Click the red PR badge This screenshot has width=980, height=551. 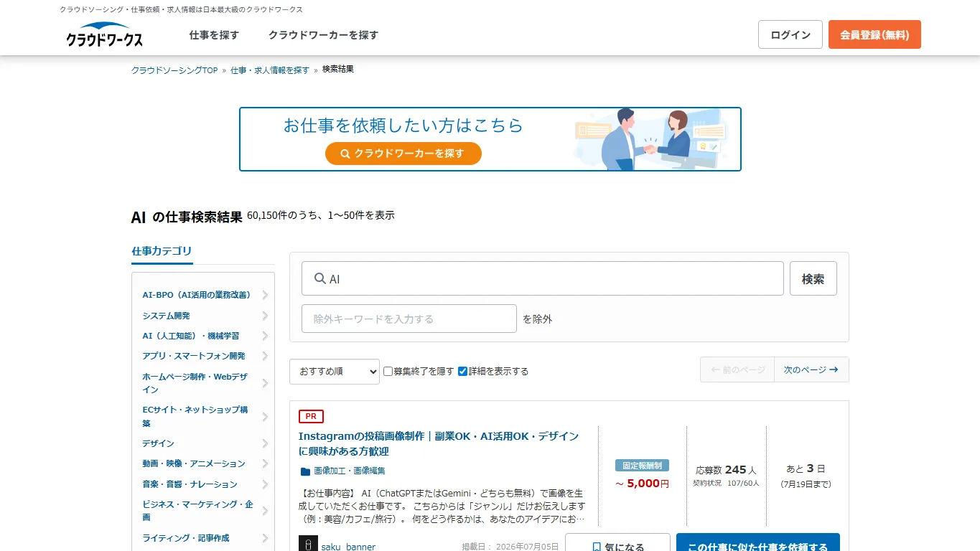pos(311,416)
